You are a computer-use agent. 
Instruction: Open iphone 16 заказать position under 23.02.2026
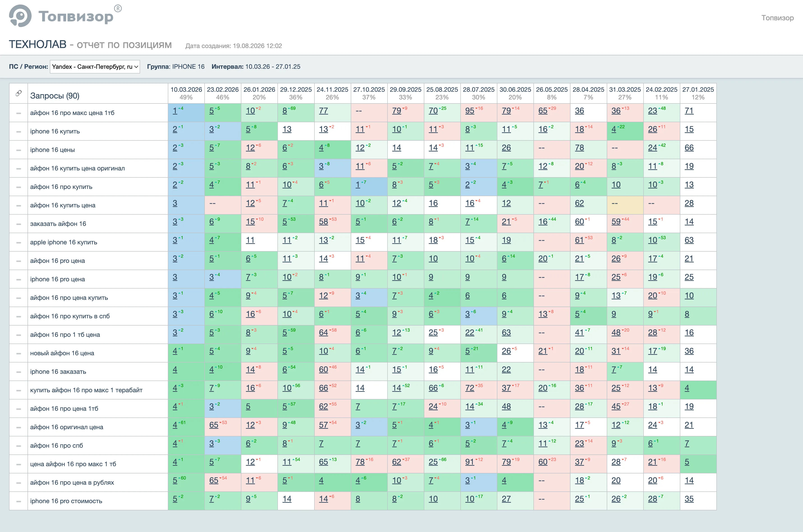(211, 369)
